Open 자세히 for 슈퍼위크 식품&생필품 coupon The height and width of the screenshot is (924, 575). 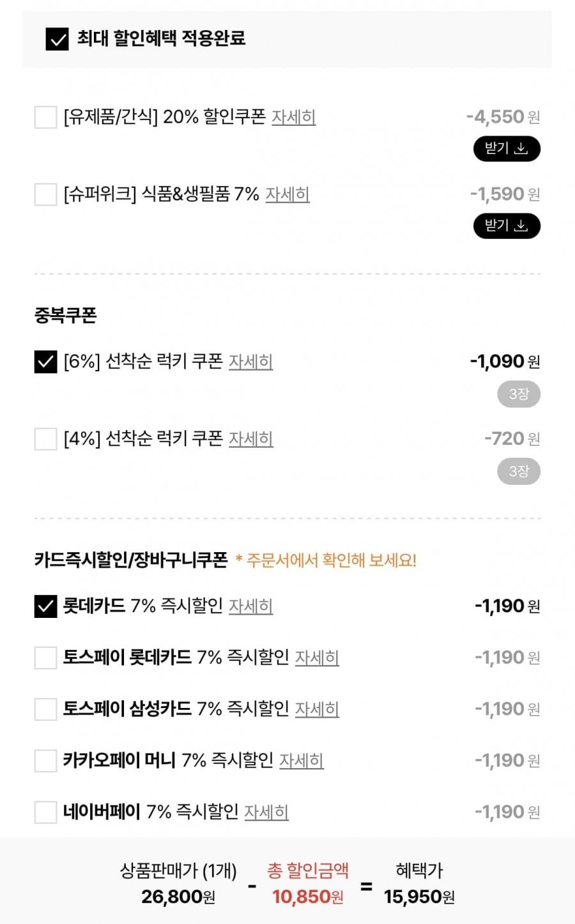tap(287, 195)
